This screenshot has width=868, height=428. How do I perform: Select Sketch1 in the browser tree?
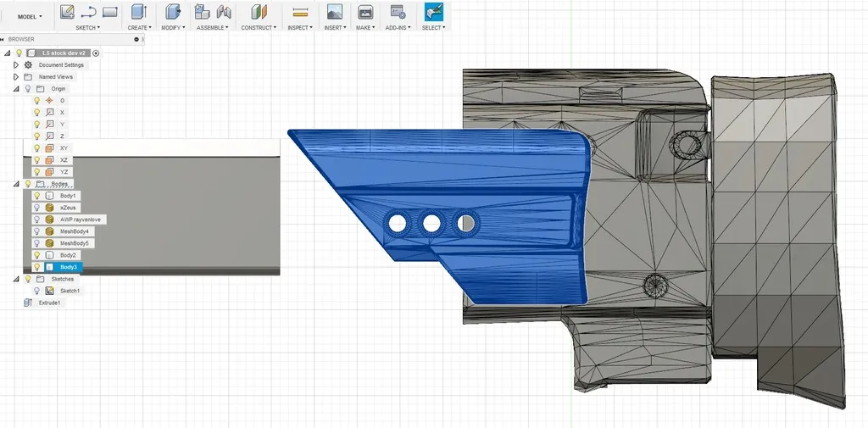pos(70,291)
